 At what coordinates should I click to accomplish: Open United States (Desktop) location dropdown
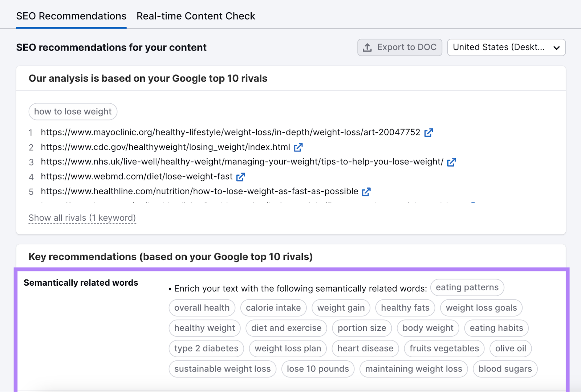(506, 48)
